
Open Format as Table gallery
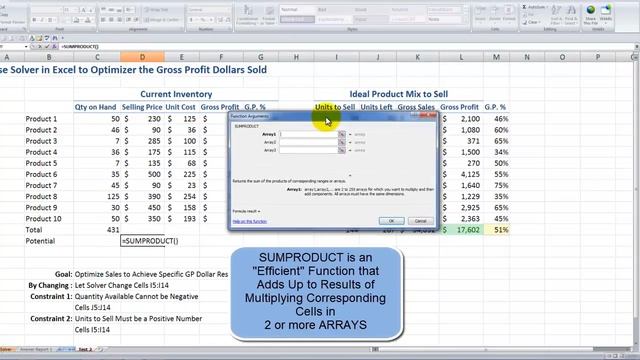click(269, 15)
